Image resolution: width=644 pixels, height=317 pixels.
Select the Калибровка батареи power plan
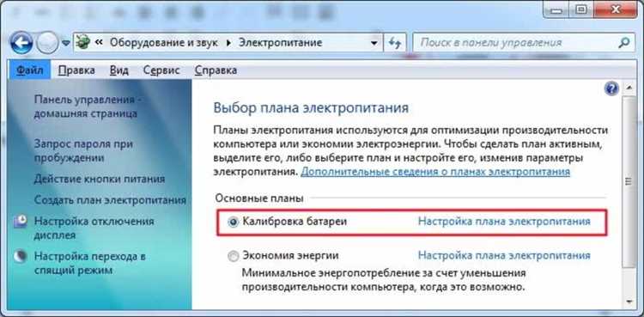coord(234,222)
